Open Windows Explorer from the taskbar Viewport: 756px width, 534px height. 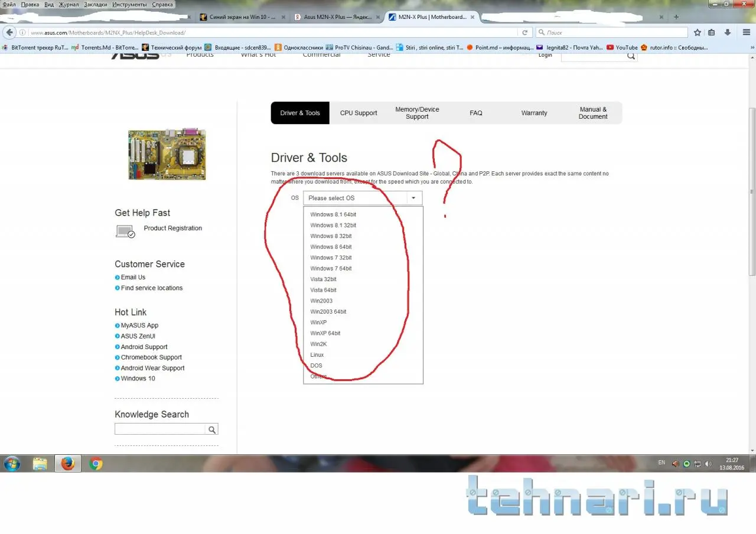(x=40, y=464)
